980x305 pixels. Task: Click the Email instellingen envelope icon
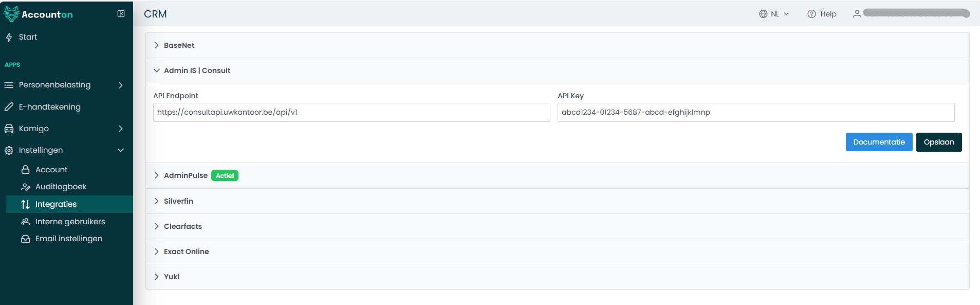(25, 239)
